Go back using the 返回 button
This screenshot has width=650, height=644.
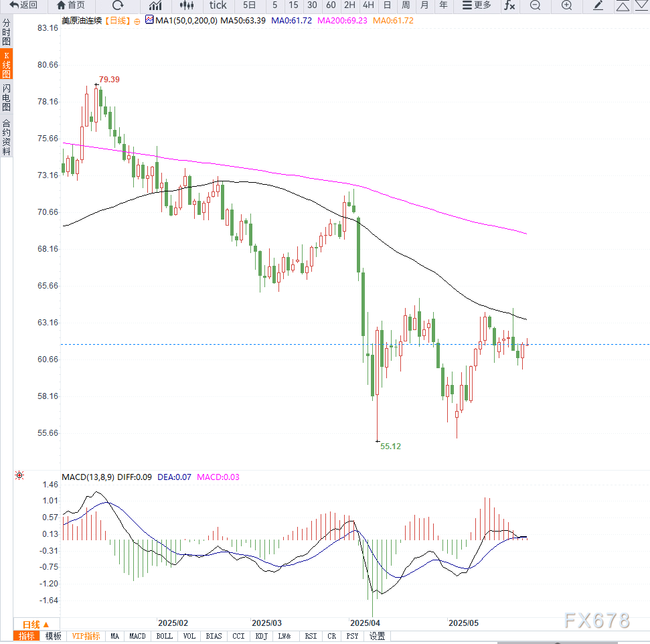tap(23, 5)
